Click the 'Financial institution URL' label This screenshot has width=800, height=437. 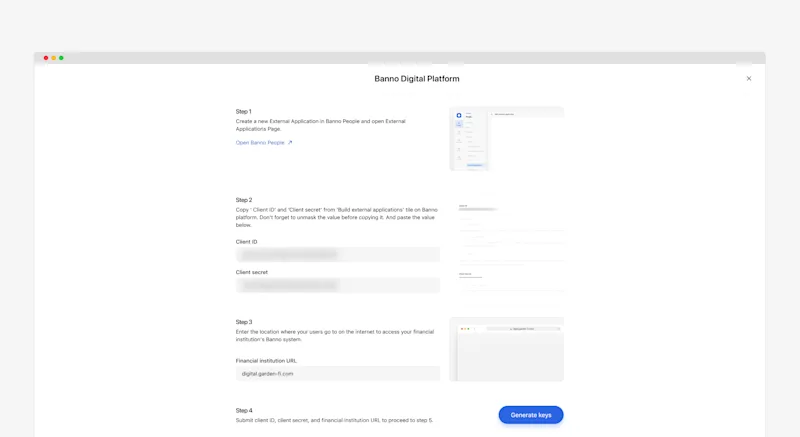pos(266,361)
